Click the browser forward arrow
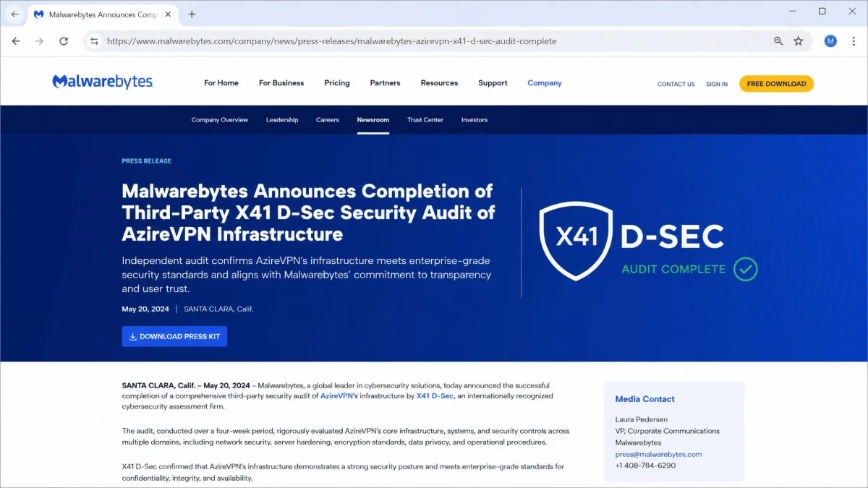Screen dimensions: 868x488 39,41
